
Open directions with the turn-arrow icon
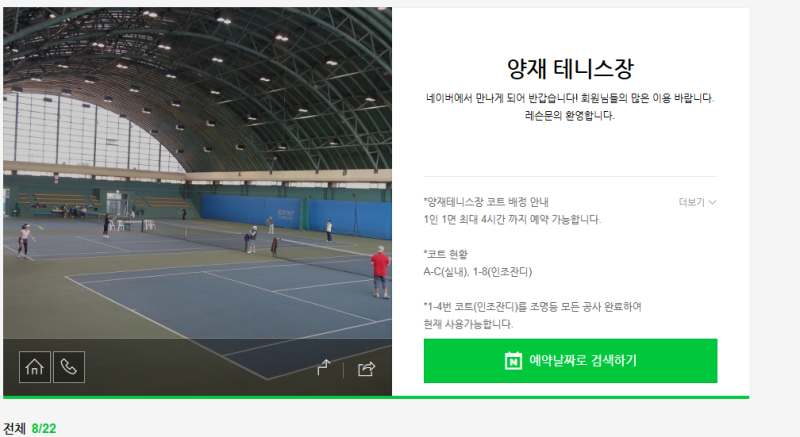click(323, 368)
